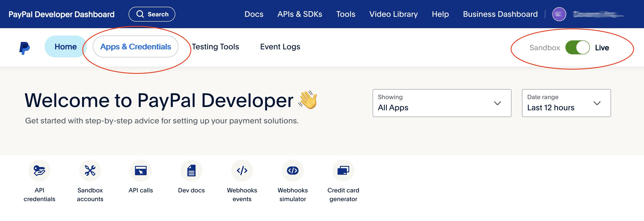Click the Webhooks events code icon
Image resolution: width=644 pixels, height=221 pixels.
point(242,171)
